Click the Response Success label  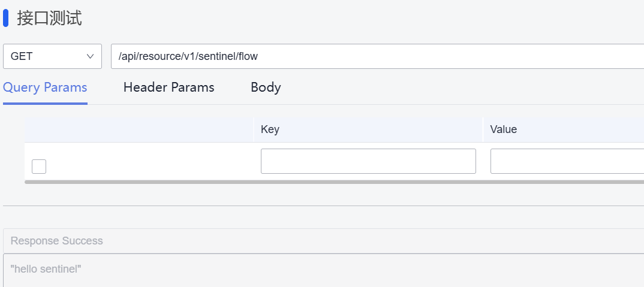57,241
